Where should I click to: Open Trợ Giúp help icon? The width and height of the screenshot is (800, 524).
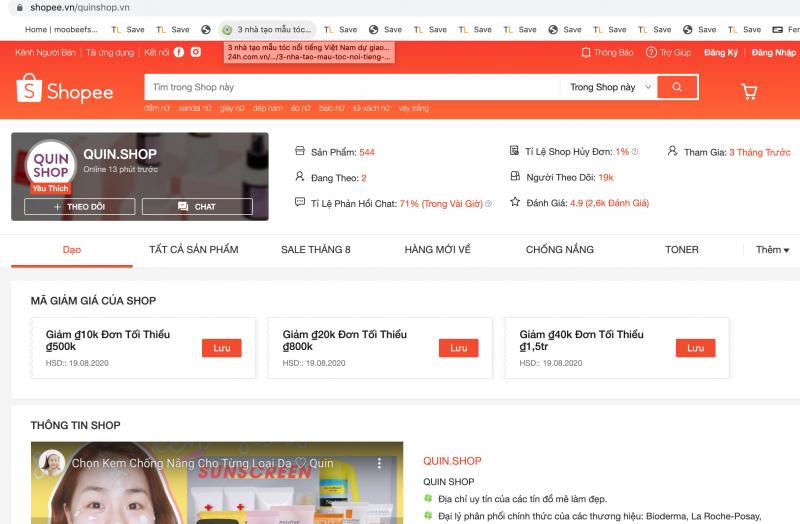(668, 52)
